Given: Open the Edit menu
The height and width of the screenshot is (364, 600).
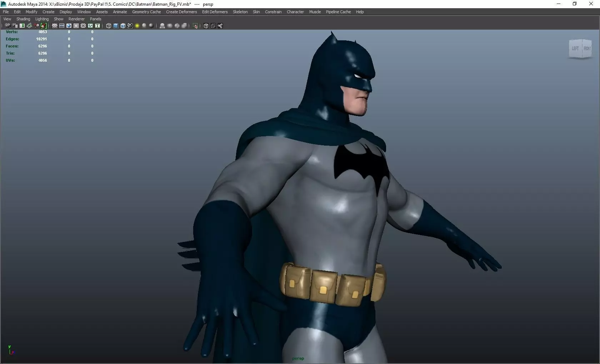Looking at the screenshot, I should 17,12.
